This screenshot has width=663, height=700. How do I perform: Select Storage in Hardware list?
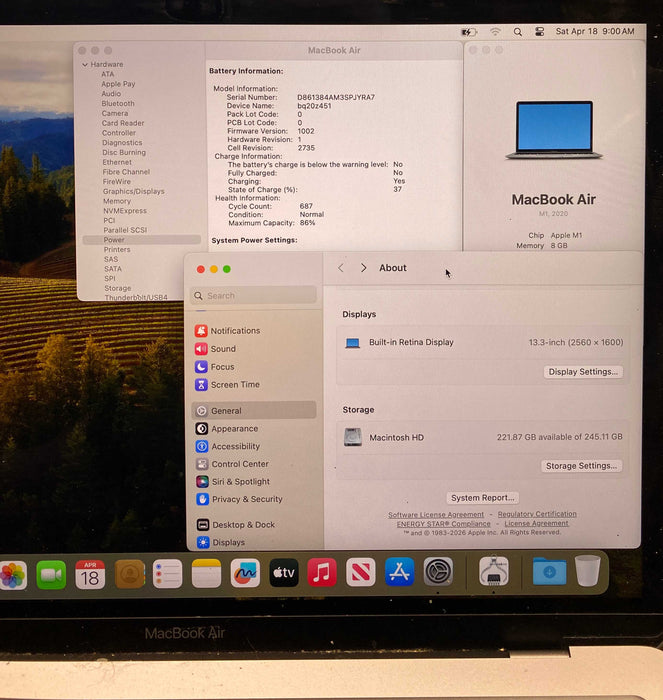click(x=118, y=288)
